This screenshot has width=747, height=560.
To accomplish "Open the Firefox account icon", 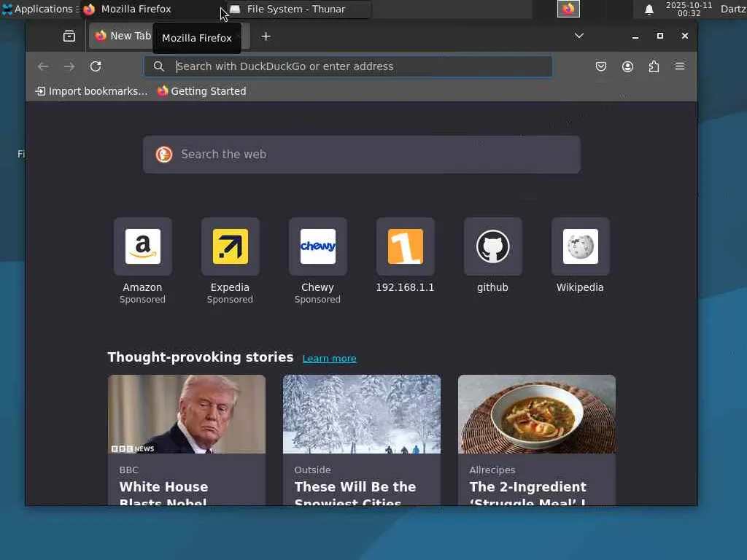I will pyautogui.click(x=627, y=66).
